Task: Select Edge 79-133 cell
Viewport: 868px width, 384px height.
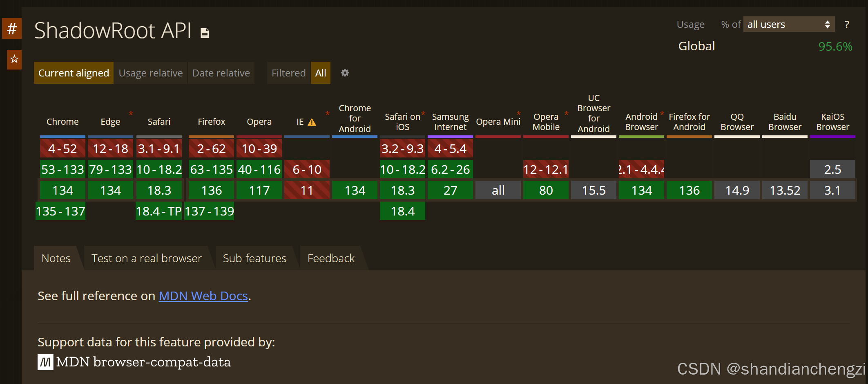Action: 110,169
